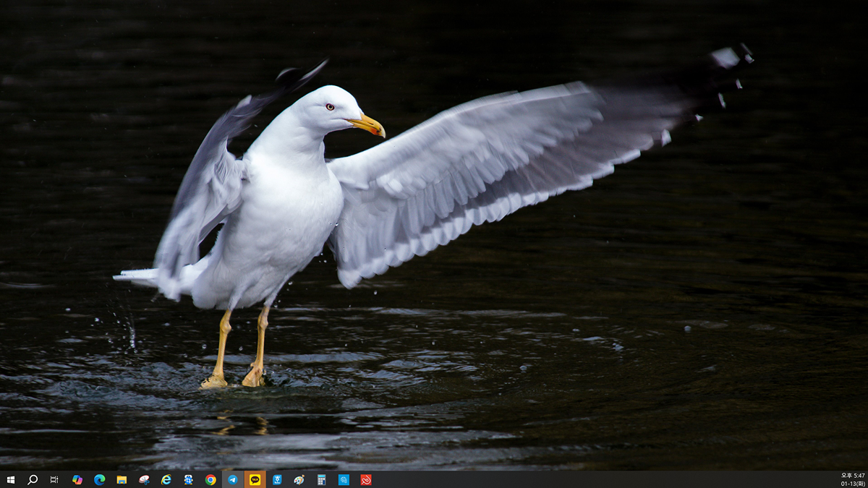The height and width of the screenshot is (488, 868).
Task: Open the Paint palette icon
Action: 299,479
